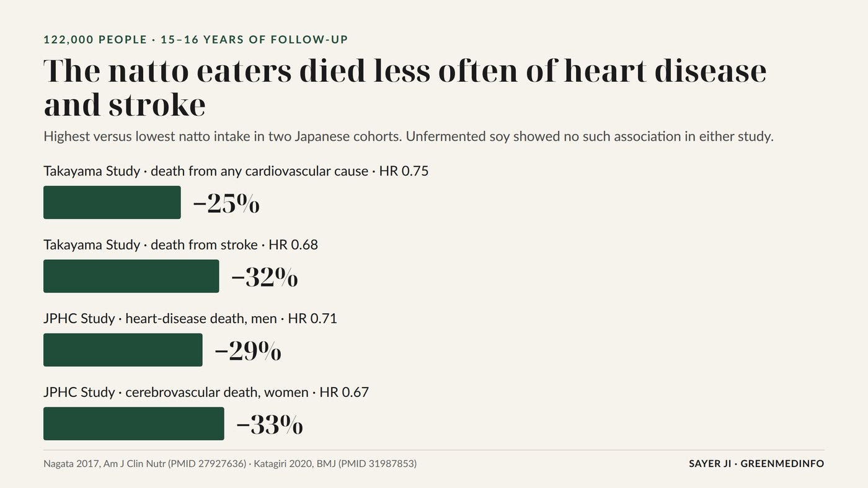Click the JPHC heart-disease death men label
Screen dimensions: 868x488
pyautogui.click(x=190, y=319)
